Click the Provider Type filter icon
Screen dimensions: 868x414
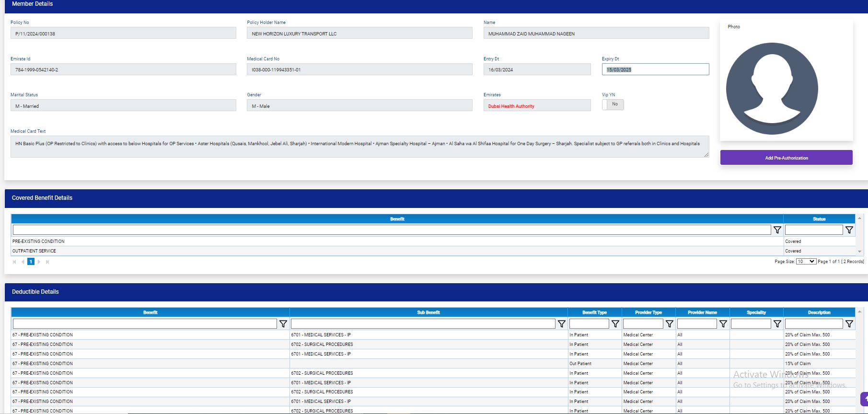[x=669, y=324]
